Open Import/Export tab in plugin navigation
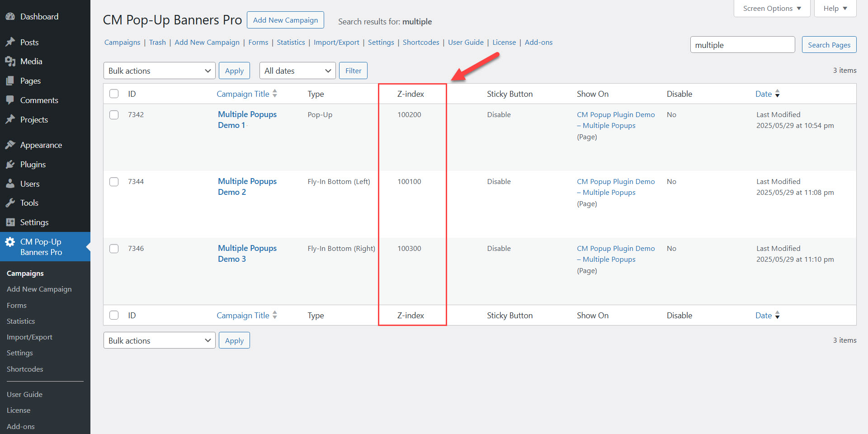 tap(336, 42)
